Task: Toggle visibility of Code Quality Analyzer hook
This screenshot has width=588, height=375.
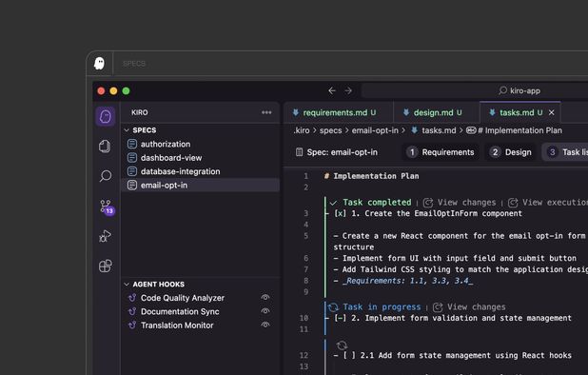Action: point(265,297)
